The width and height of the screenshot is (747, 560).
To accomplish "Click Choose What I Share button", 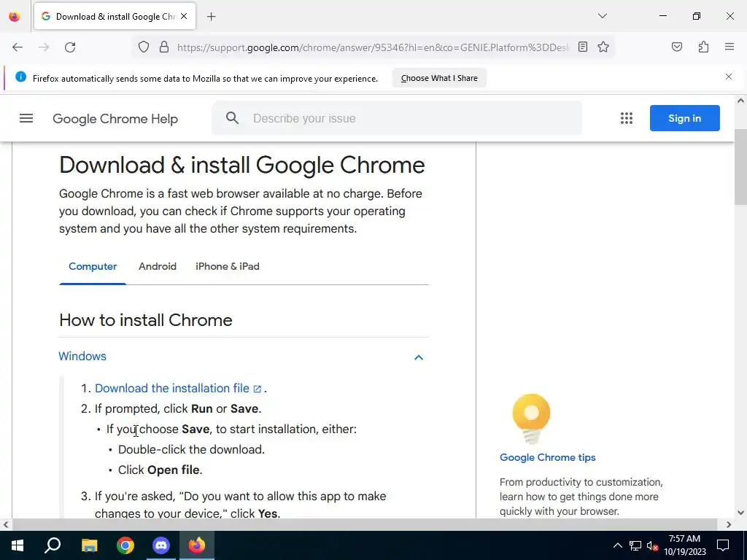I will [439, 78].
